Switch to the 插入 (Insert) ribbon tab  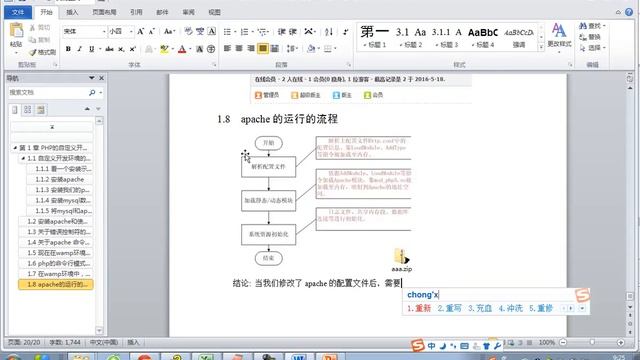pos(72,12)
